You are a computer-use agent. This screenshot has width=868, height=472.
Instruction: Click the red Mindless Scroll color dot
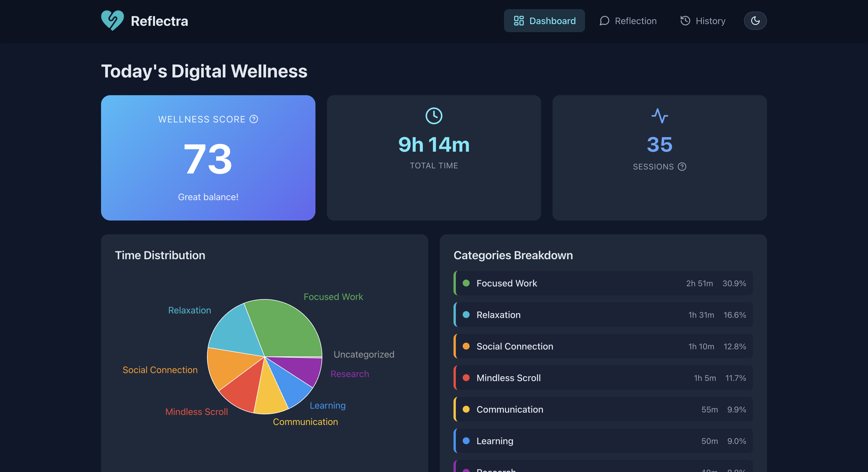tap(466, 378)
